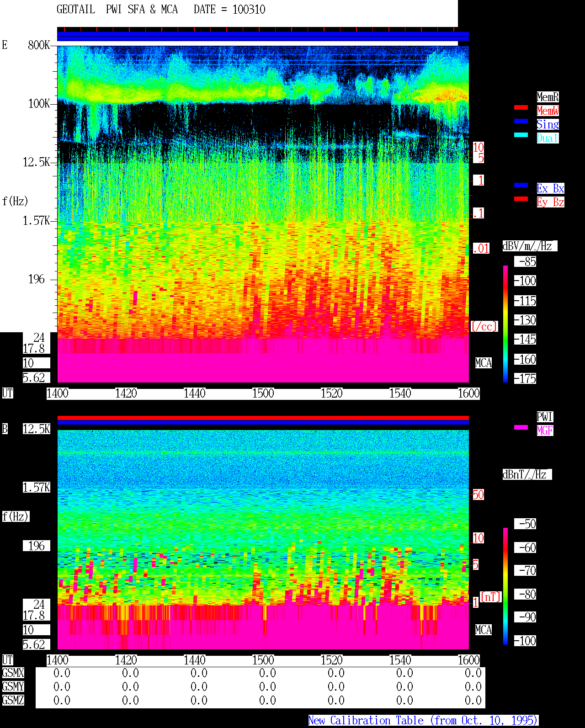
Task: Click the electric field color bar
Action: [x=505, y=324]
